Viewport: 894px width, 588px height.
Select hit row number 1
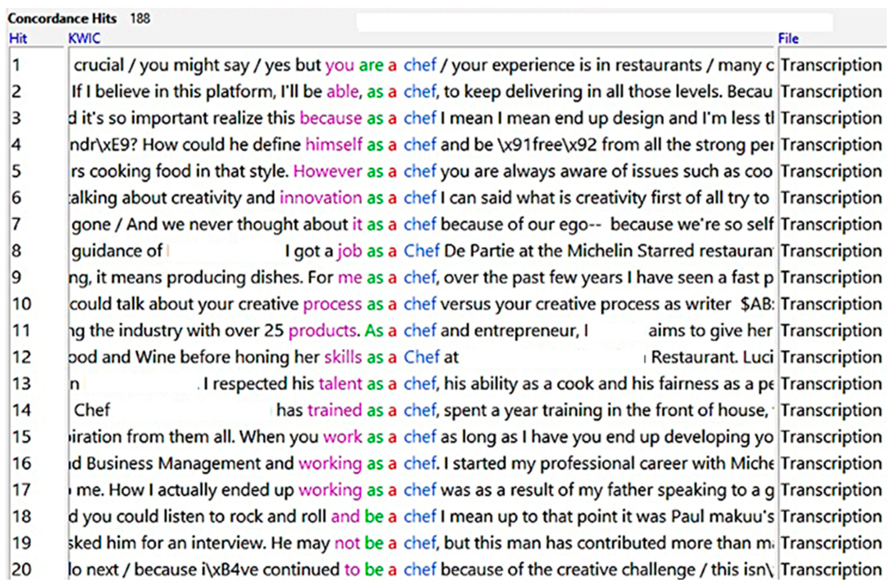(16, 65)
